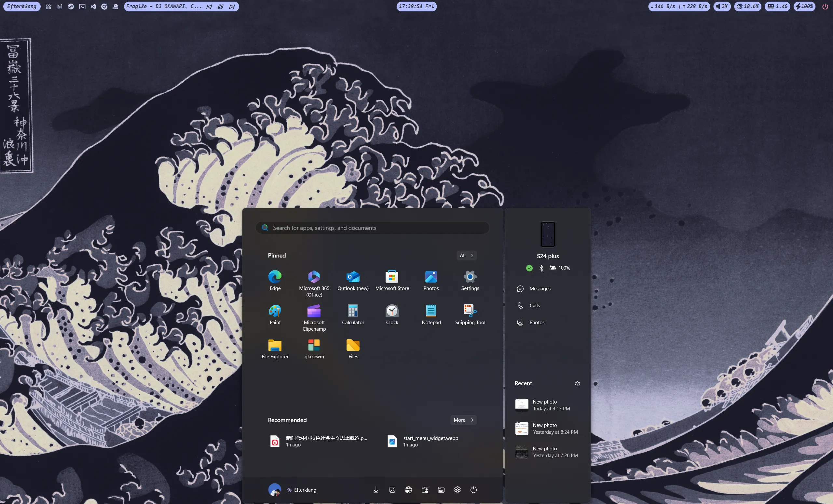Click memory 1.4G widget

(x=777, y=7)
